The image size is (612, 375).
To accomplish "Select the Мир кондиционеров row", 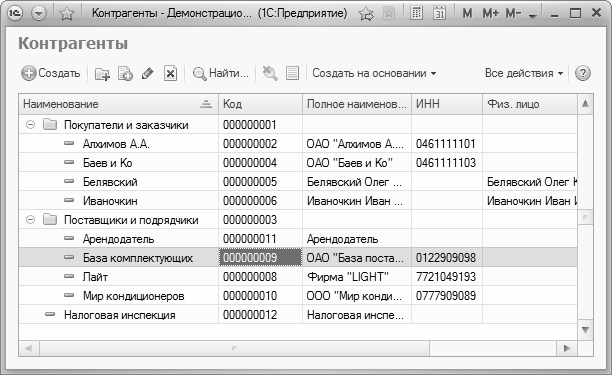I will pyautogui.click(x=298, y=296).
